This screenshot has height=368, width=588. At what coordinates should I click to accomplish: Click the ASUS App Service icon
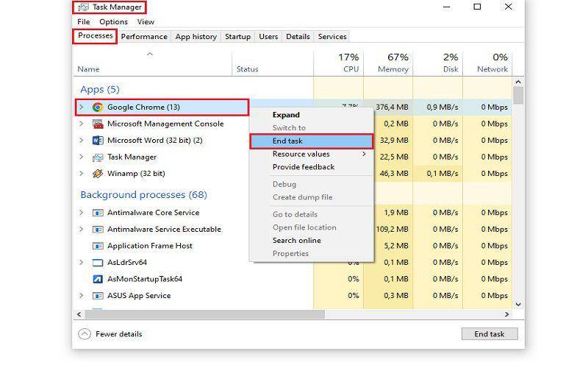(98, 296)
